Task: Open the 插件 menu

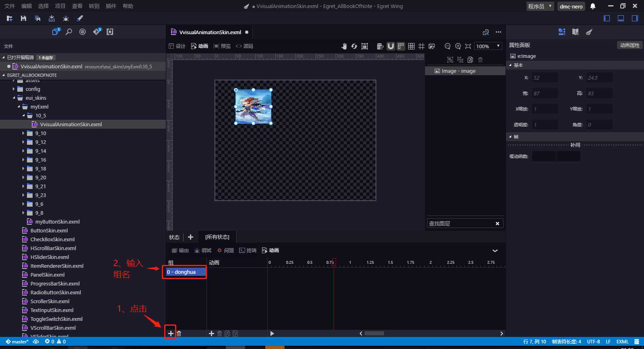Action: (x=111, y=6)
